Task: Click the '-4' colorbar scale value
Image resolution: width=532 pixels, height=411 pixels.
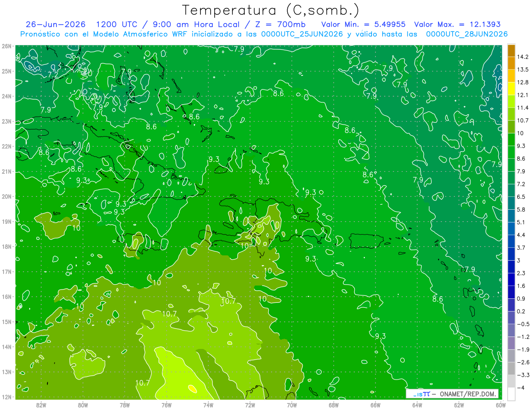Action: point(520,388)
